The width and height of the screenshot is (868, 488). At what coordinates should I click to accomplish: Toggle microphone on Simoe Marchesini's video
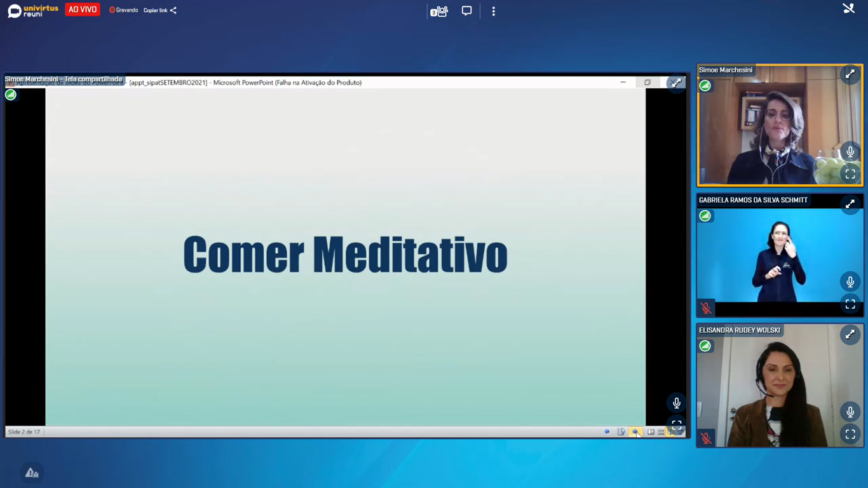point(850,152)
